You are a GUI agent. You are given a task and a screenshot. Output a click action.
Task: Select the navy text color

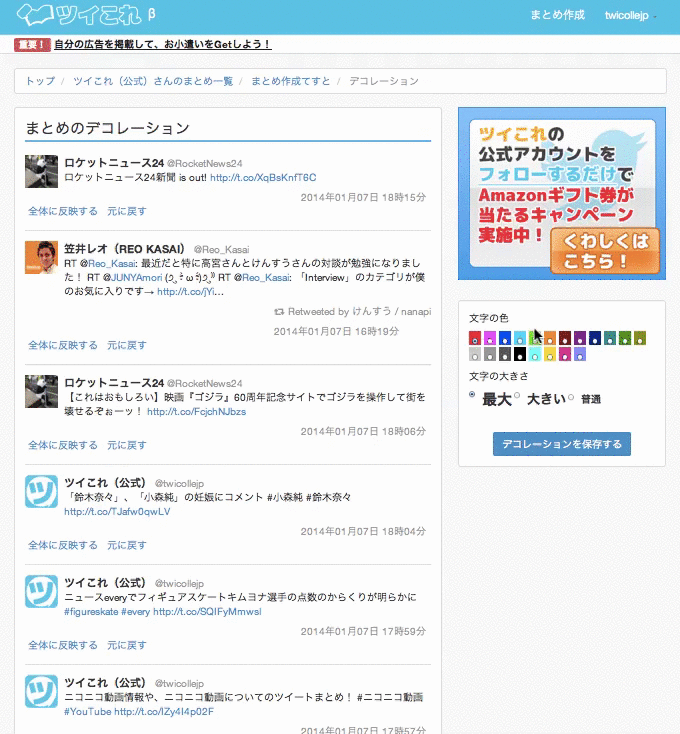595,338
